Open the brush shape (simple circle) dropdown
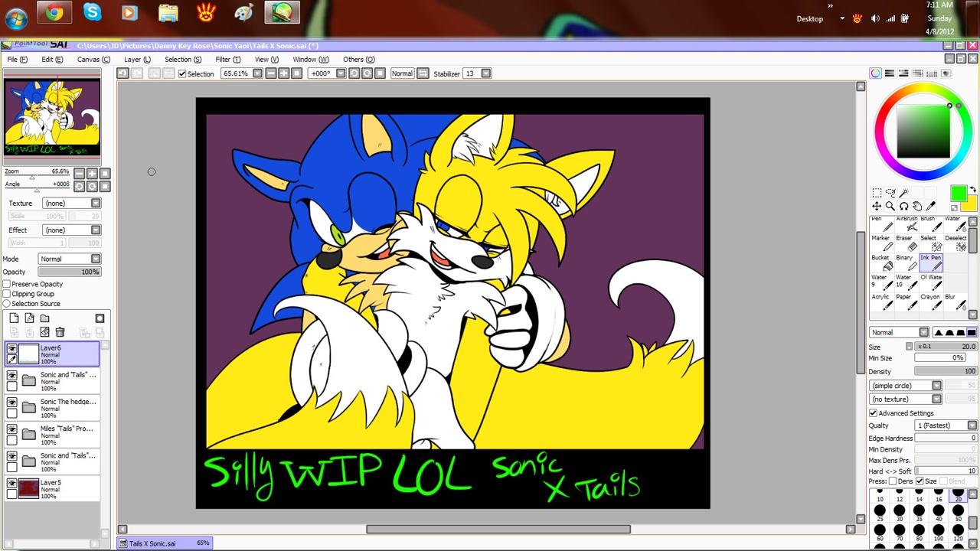This screenshot has width=980, height=551. (x=906, y=386)
